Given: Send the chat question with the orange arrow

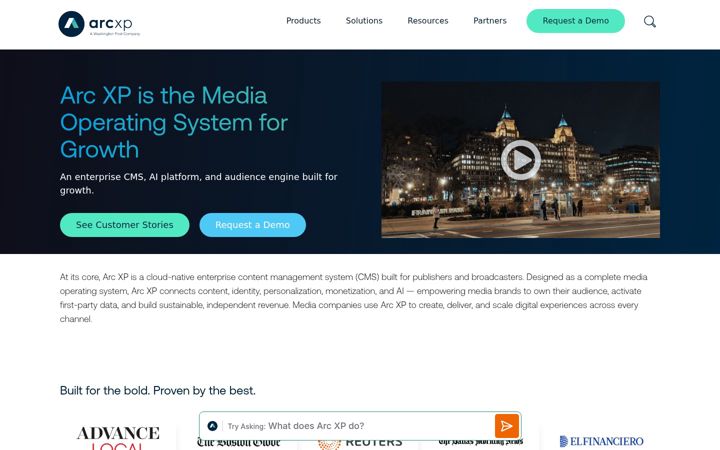Looking at the screenshot, I should 506,426.
